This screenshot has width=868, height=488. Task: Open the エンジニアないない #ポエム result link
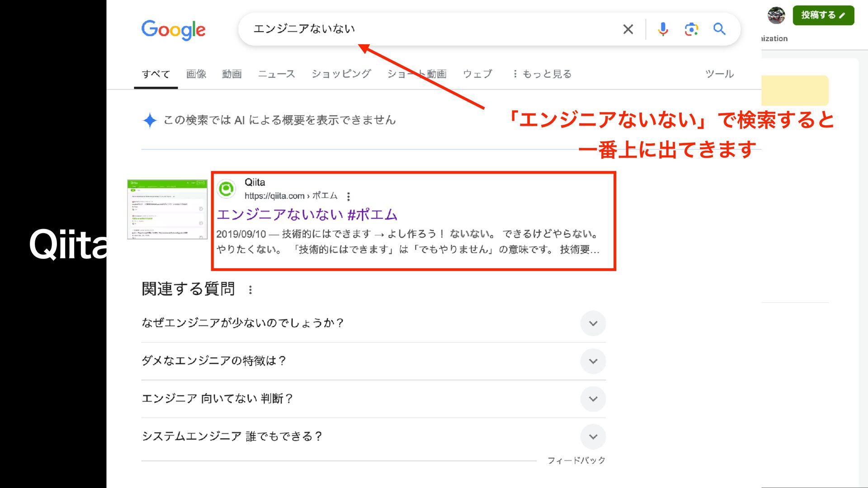pyautogui.click(x=307, y=215)
